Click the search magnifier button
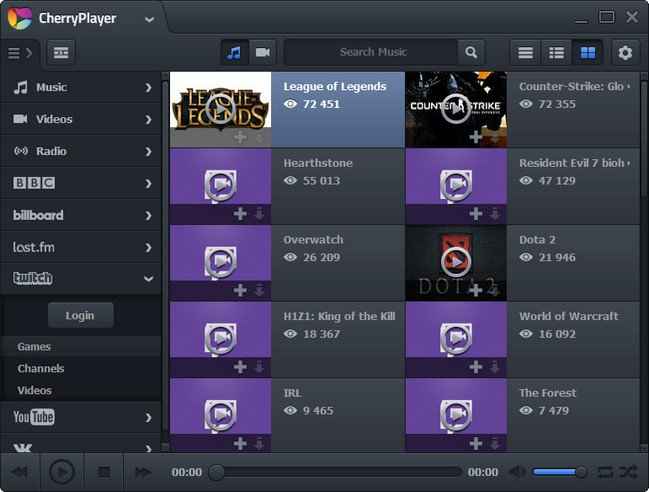 point(471,52)
